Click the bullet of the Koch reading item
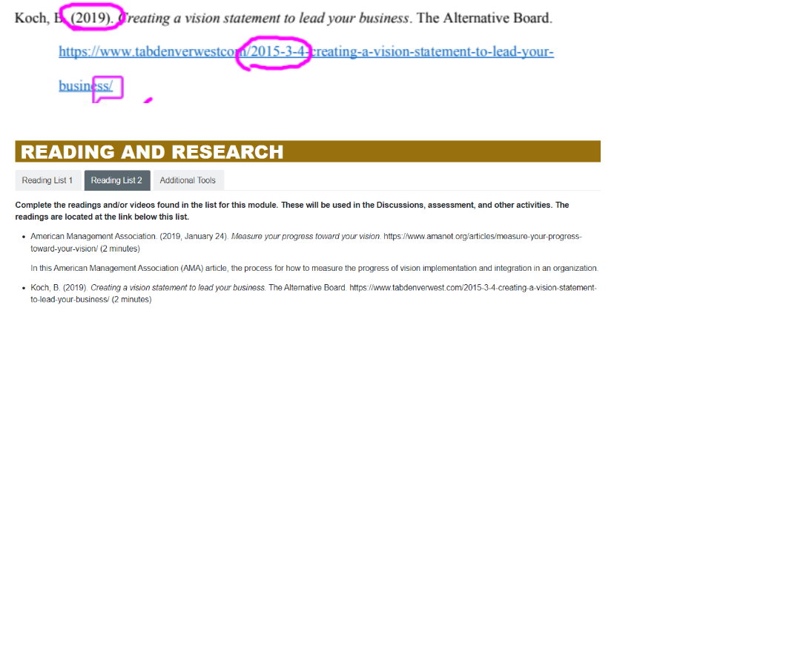Image resolution: width=812 pixels, height=650 pixels. tap(23, 287)
